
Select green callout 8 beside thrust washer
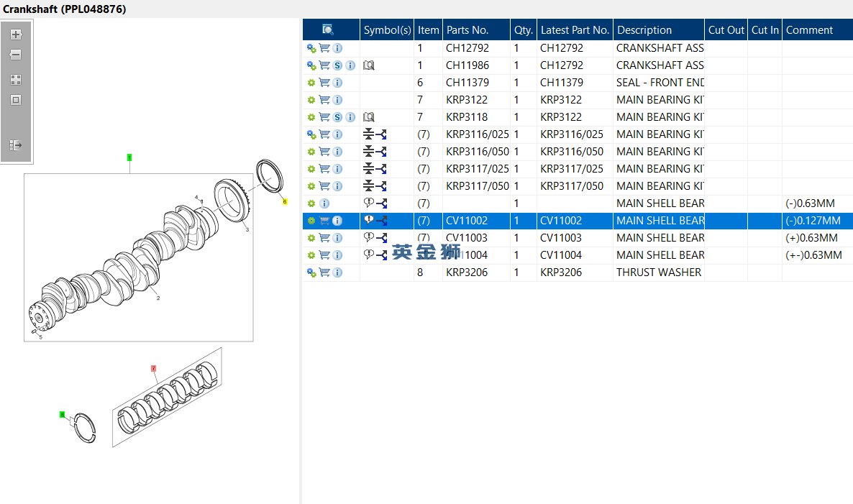[x=62, y=415]
